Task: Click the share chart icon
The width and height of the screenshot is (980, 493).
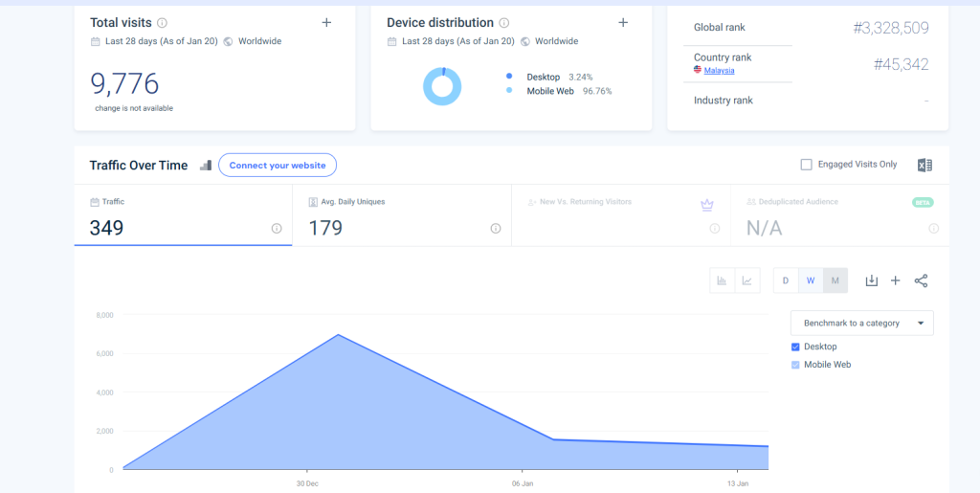Action: pyautogui.click(x=921, y=280)
